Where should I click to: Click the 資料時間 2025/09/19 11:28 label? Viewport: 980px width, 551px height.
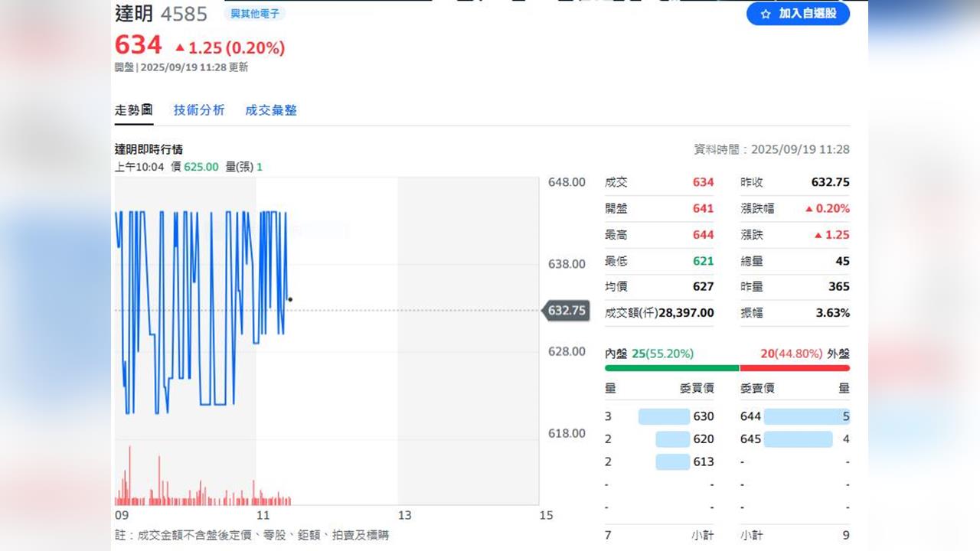[x=772, y=149]
